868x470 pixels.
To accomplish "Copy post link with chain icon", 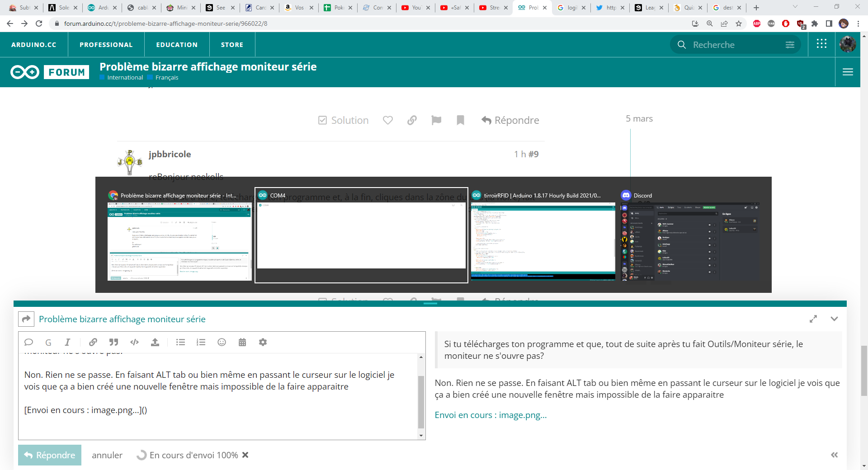I will coord(412,120).
